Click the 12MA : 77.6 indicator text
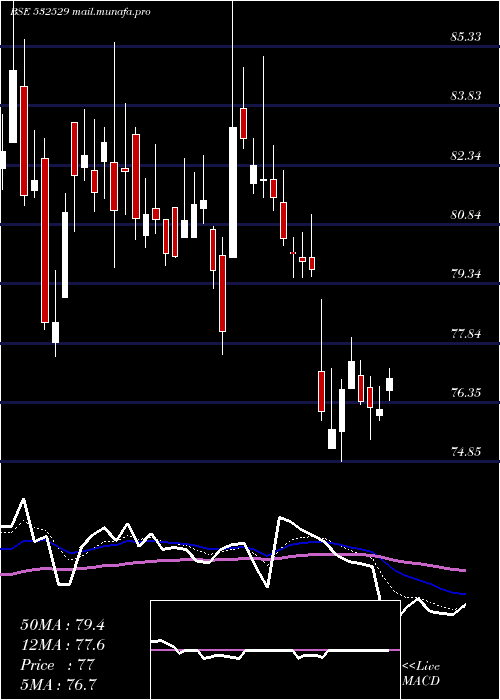This screenshot has height=700, width=500. pyautogui.click(x=62, y=645)
